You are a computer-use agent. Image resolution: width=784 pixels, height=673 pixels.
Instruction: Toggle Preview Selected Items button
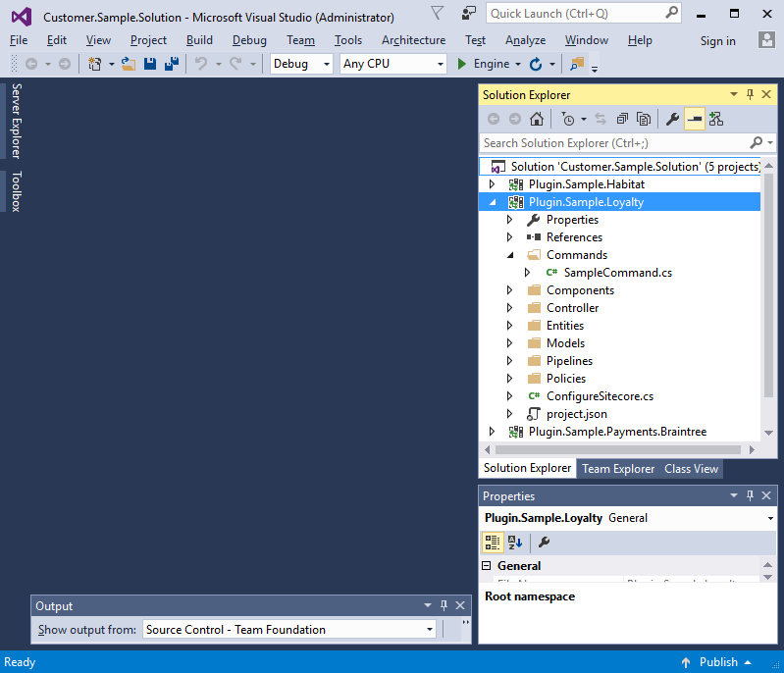[x=695, y=119]
